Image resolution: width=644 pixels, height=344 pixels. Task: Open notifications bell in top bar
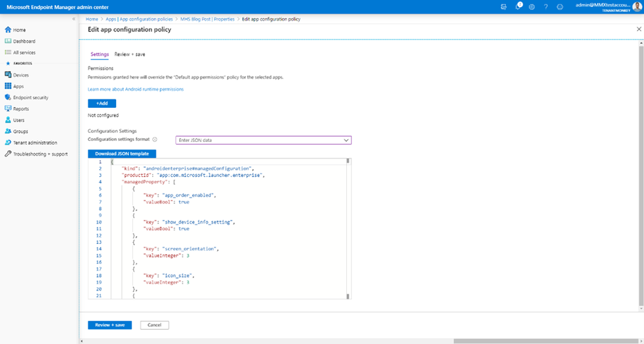click(x=518, y=6)
